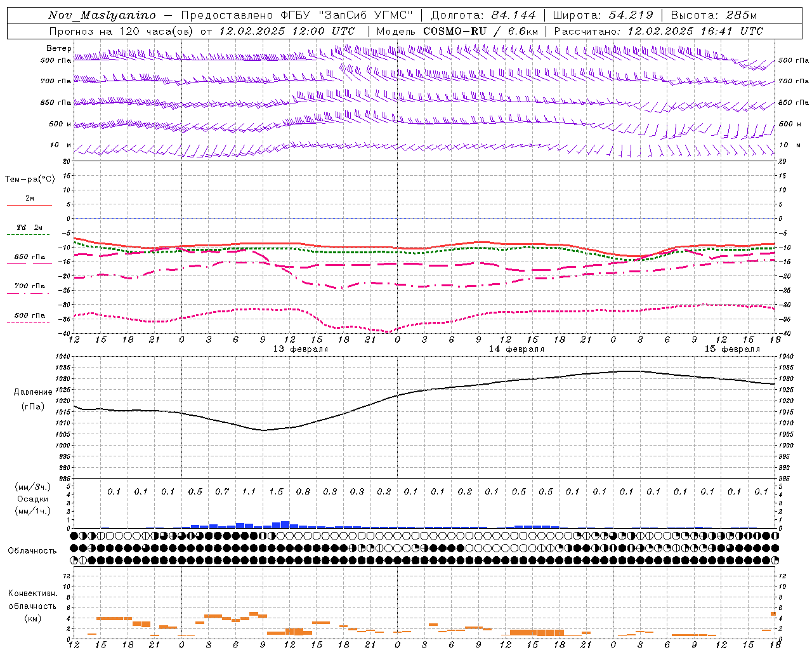Click the '13 февраля' date label
The width and height of the screenshot is (812, 650).
pyautogui.click(x=301, y=349)
